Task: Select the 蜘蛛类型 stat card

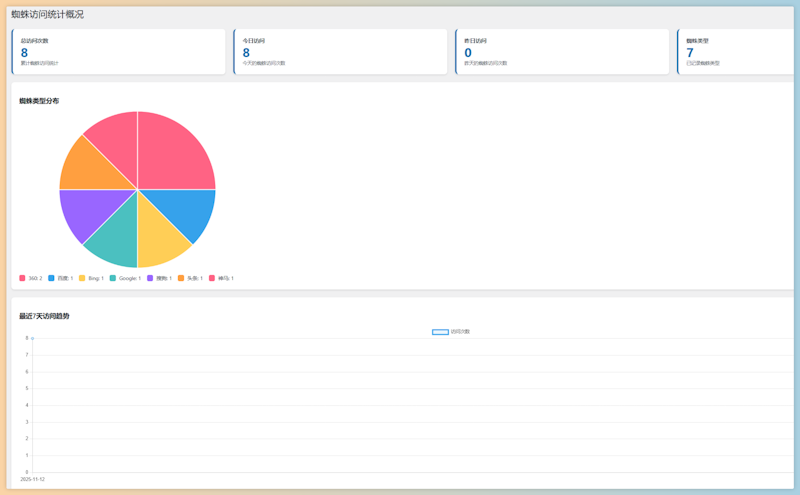Action: (738, 51)
